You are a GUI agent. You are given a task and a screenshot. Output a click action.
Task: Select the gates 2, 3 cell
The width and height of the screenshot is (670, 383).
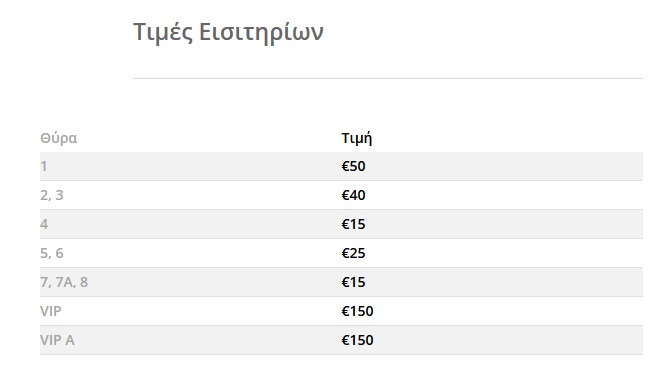point(52,195)
